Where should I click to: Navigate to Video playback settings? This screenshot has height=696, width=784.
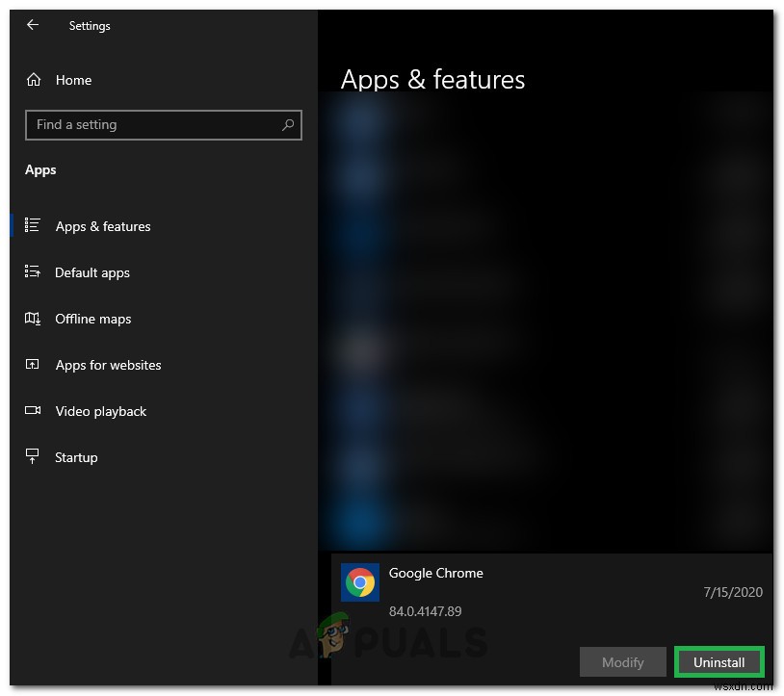(101, 411)
